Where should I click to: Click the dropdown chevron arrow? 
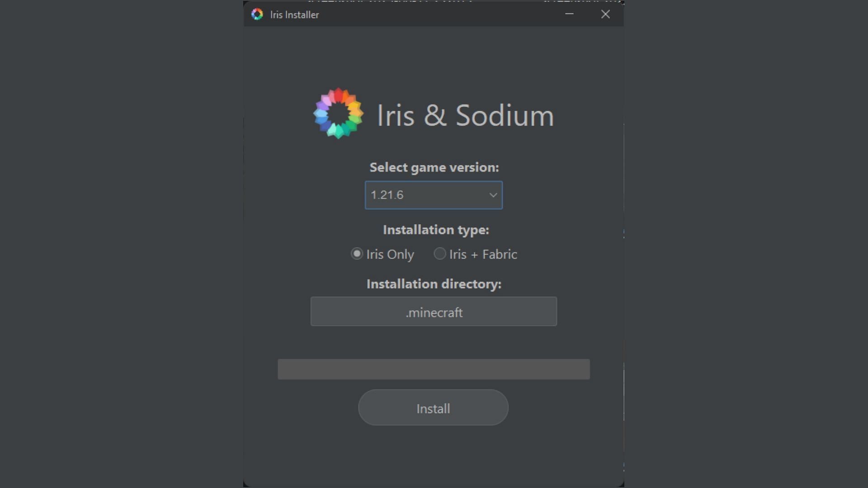[493, 195]
